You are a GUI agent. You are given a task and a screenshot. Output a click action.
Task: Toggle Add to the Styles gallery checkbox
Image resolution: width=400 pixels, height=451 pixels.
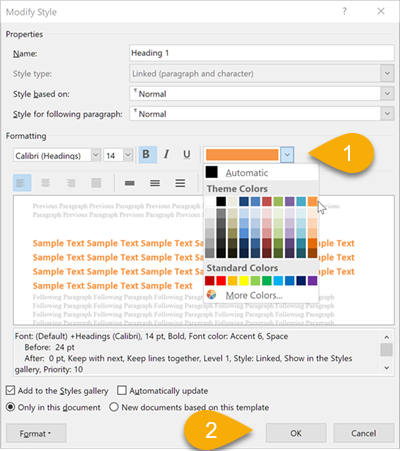10,390
